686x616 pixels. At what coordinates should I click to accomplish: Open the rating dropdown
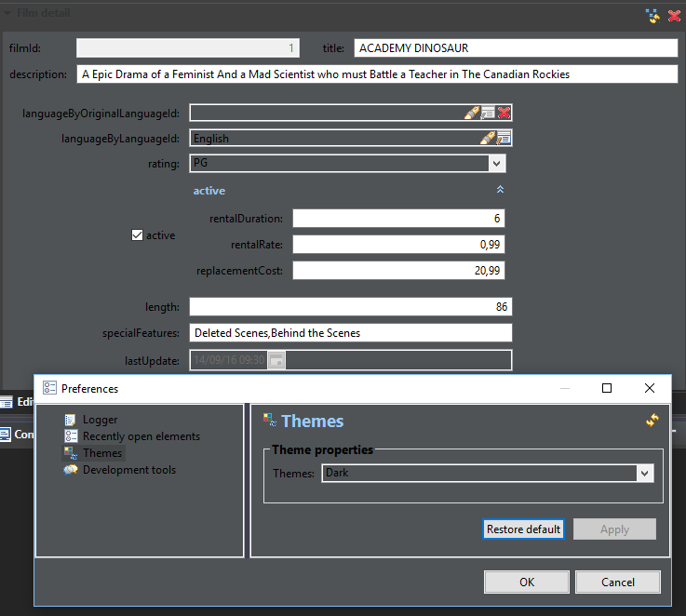(497, 164)
